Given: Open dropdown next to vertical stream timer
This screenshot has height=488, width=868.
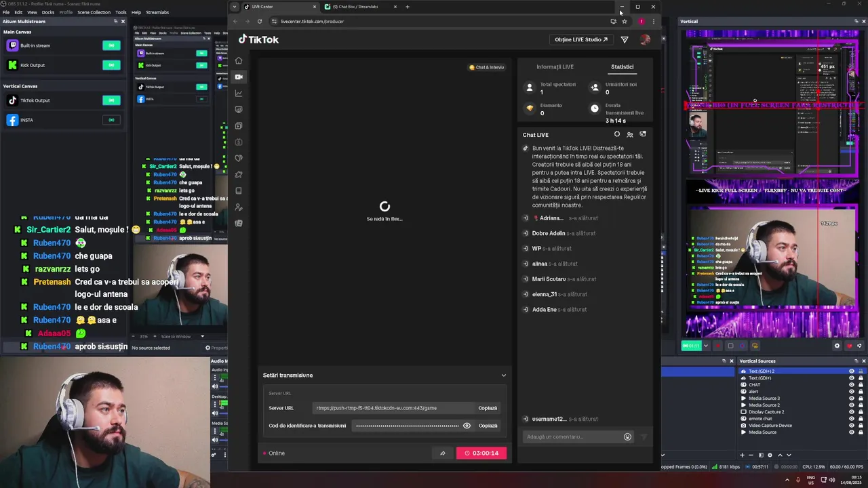Looking at the screenshot, I should pos(705,346).
